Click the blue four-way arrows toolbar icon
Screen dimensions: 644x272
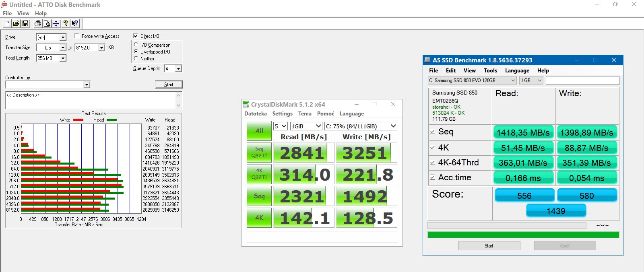(x=56, y=24)
